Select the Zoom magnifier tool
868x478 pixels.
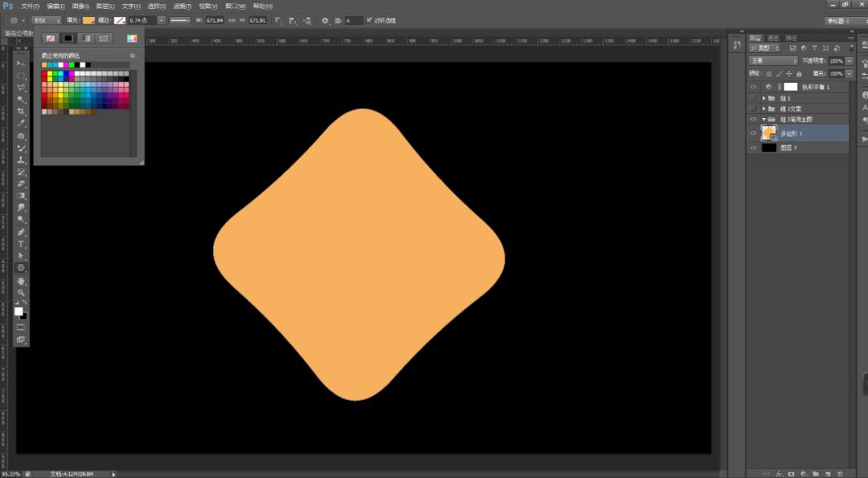(22, 292)
